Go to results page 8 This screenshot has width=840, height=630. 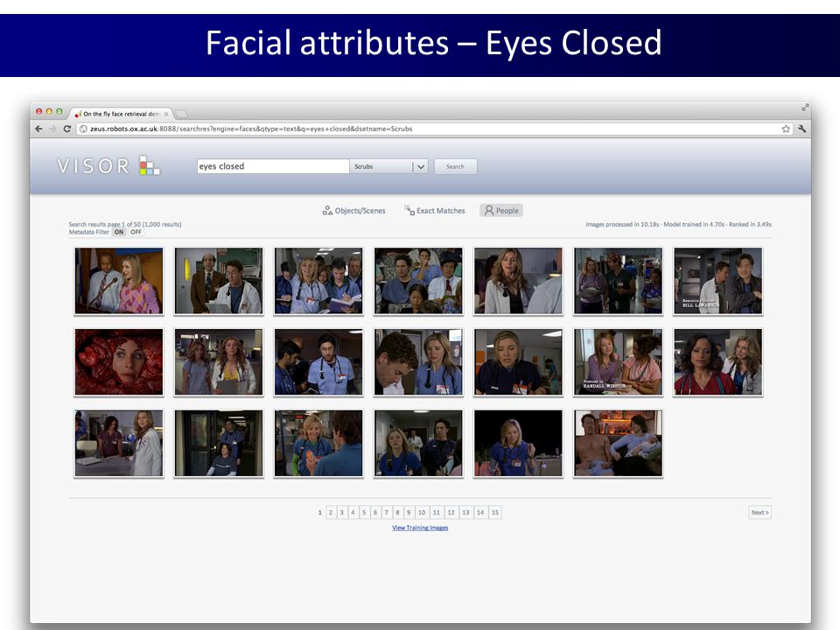click(x=397, y=513)
